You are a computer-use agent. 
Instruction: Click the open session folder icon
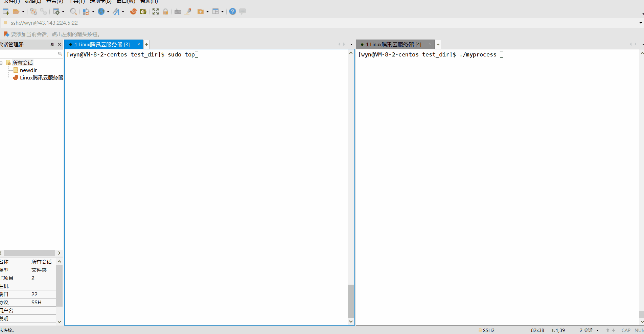pos(16,11)
